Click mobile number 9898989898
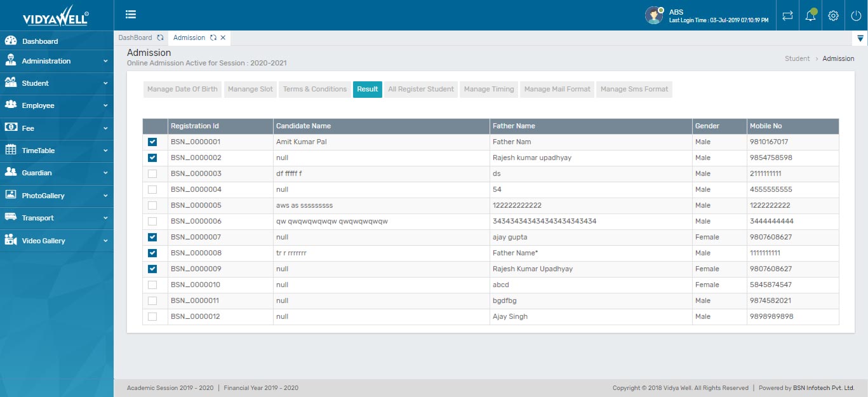The height and width of the screenshot is (397, 868). (x=771, y=316)
